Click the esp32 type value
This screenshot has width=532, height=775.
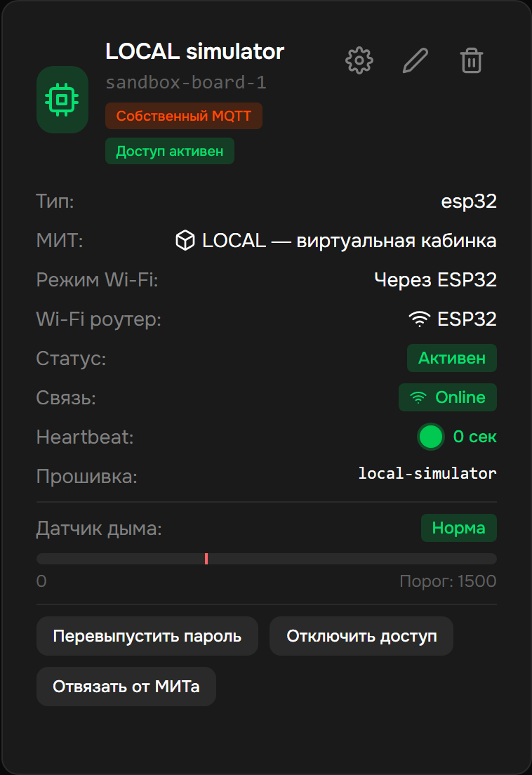469,201
